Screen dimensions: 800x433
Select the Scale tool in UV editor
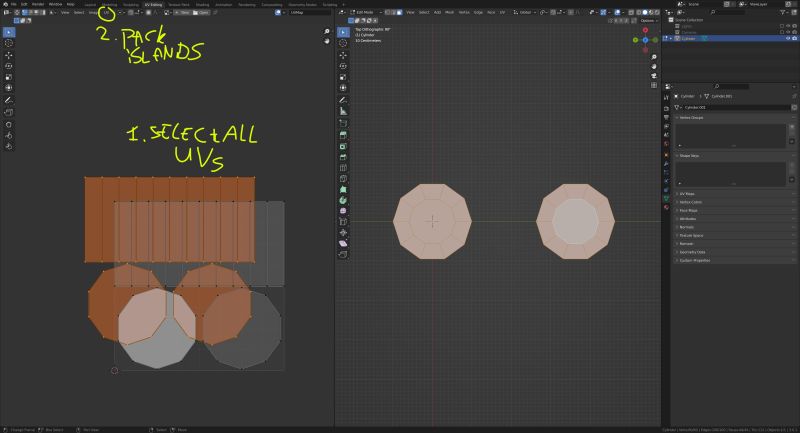[x=9, y=77]
